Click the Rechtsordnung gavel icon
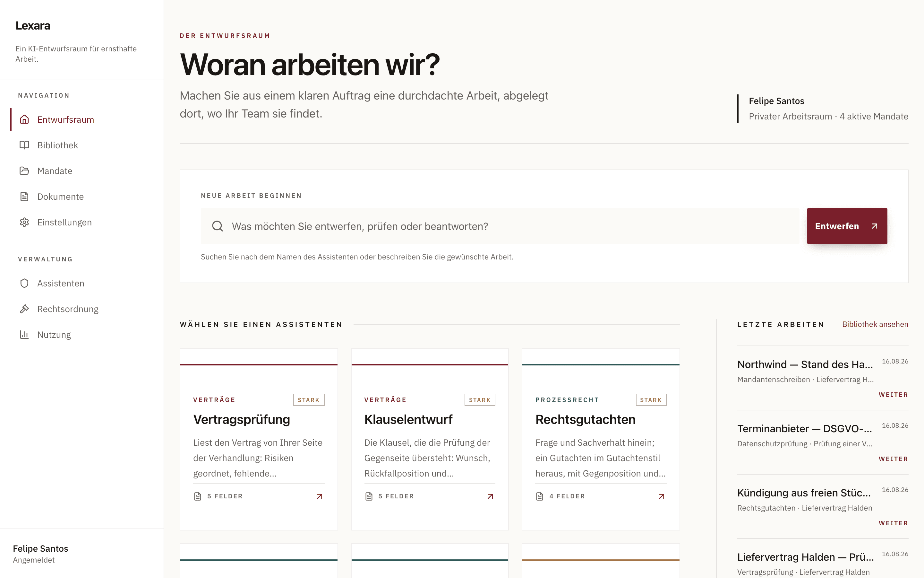This screenshot has width=924, height=578. [x=24, y=309]
